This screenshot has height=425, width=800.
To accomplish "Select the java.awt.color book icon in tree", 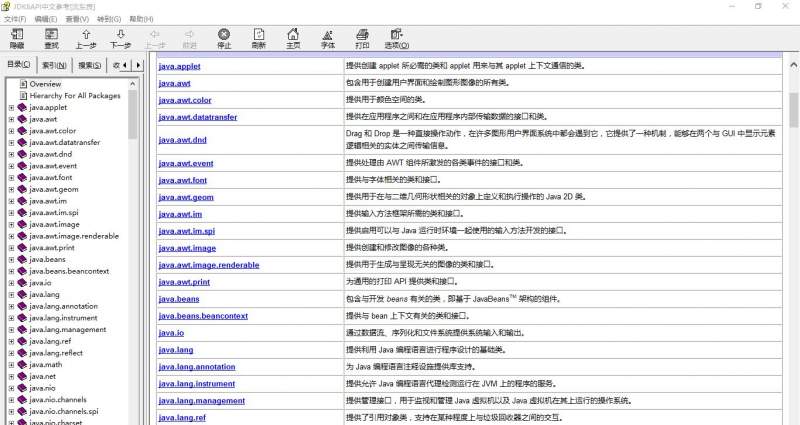I will pyautogui.click(x=22, y=131).
